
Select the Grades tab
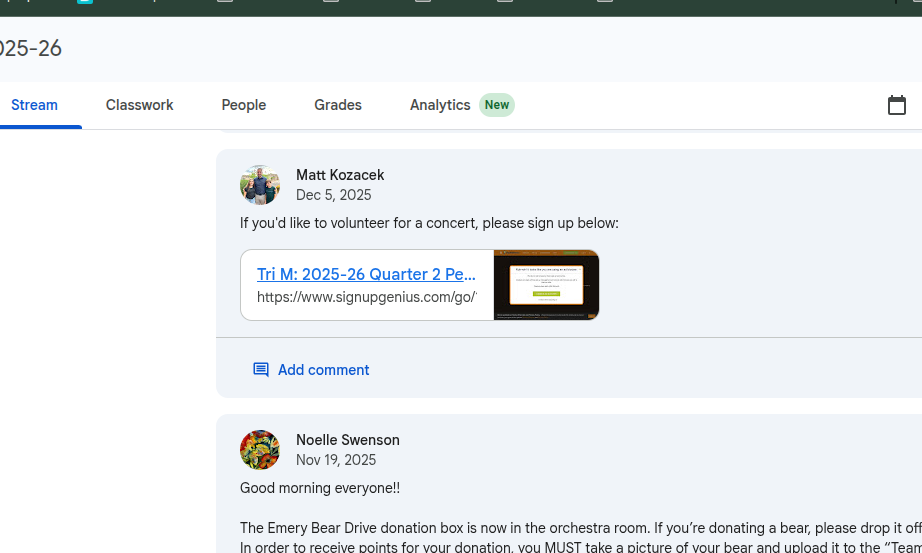338,105
